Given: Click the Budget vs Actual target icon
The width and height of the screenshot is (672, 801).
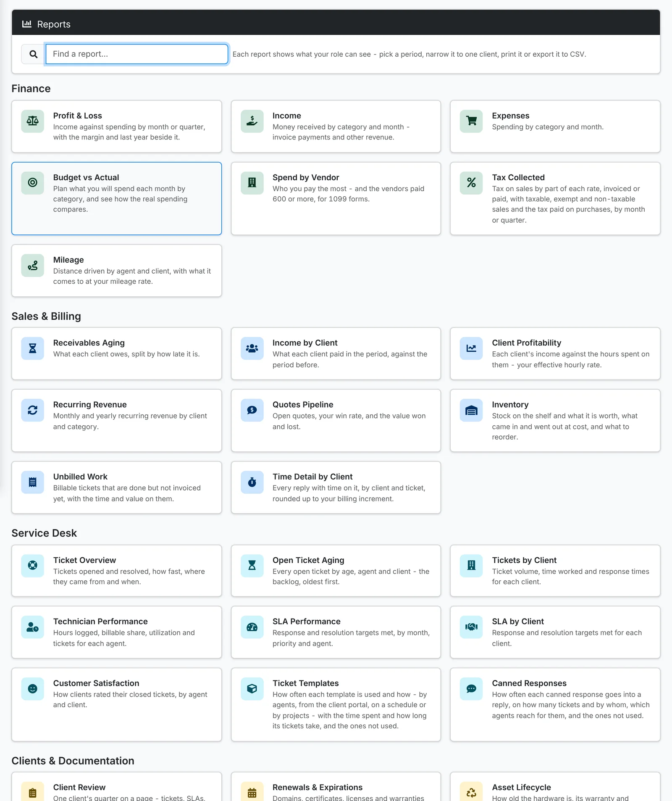Looking at the screenshot, I should tap(33, 183).
